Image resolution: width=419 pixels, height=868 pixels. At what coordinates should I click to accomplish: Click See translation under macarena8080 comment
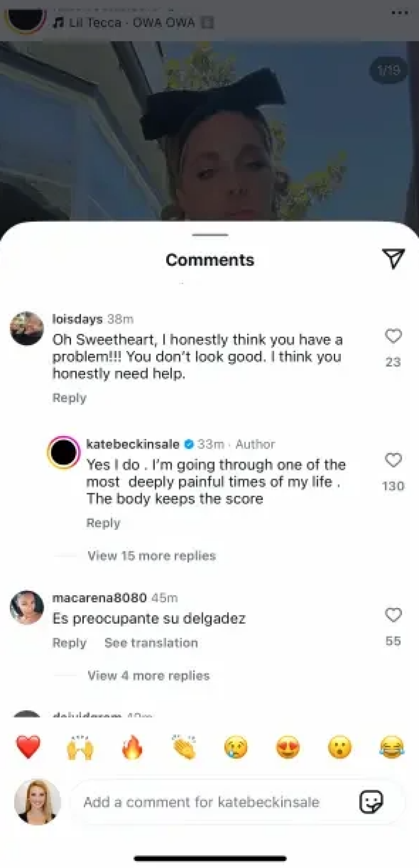(151, 643)
